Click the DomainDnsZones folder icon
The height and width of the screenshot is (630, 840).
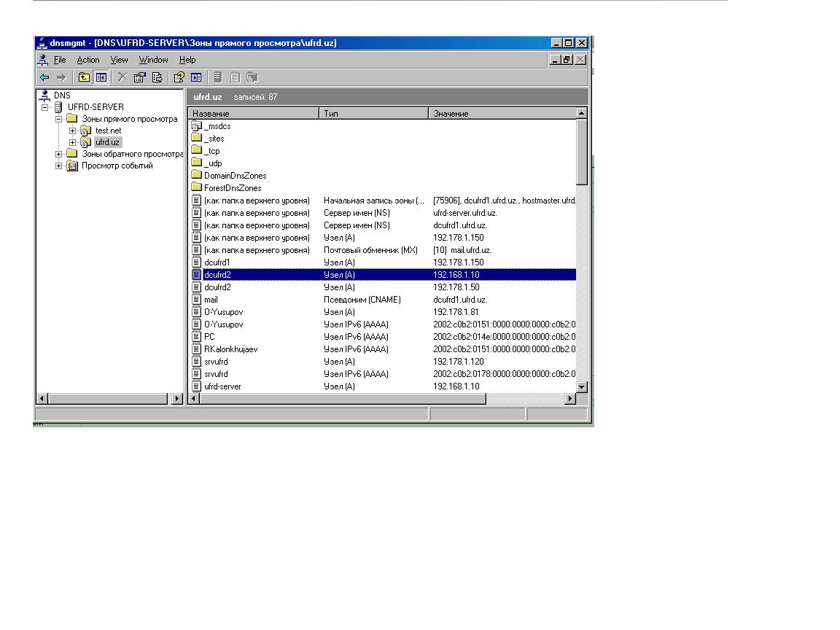click(x=197, y=176)
